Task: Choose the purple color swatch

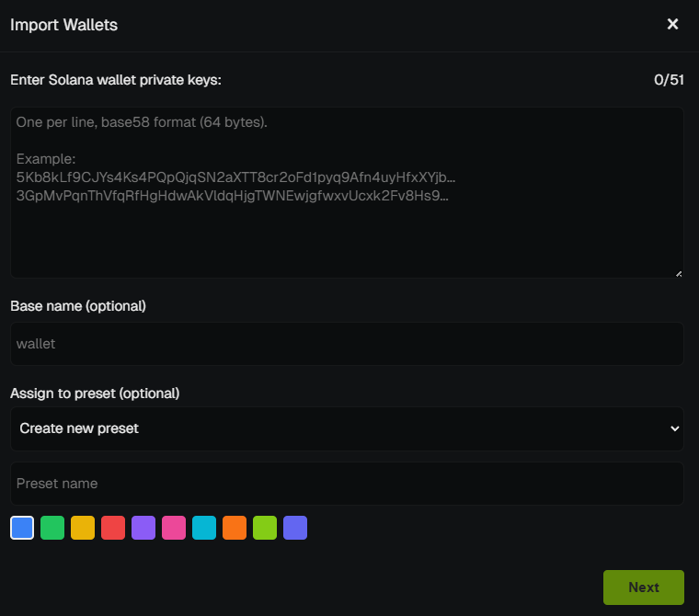Action: 143,528
